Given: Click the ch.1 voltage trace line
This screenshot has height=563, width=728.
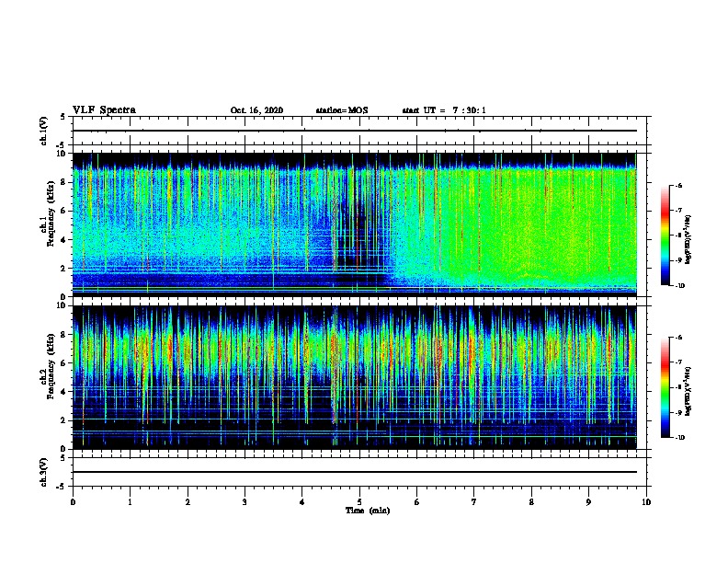Looking at the screenshot, I should [x=354, y=131].
